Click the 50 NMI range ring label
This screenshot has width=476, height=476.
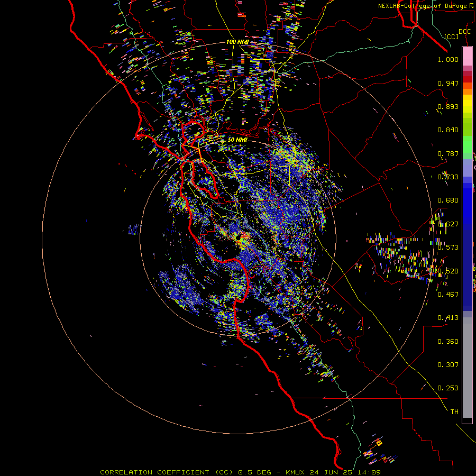point(237,140)
